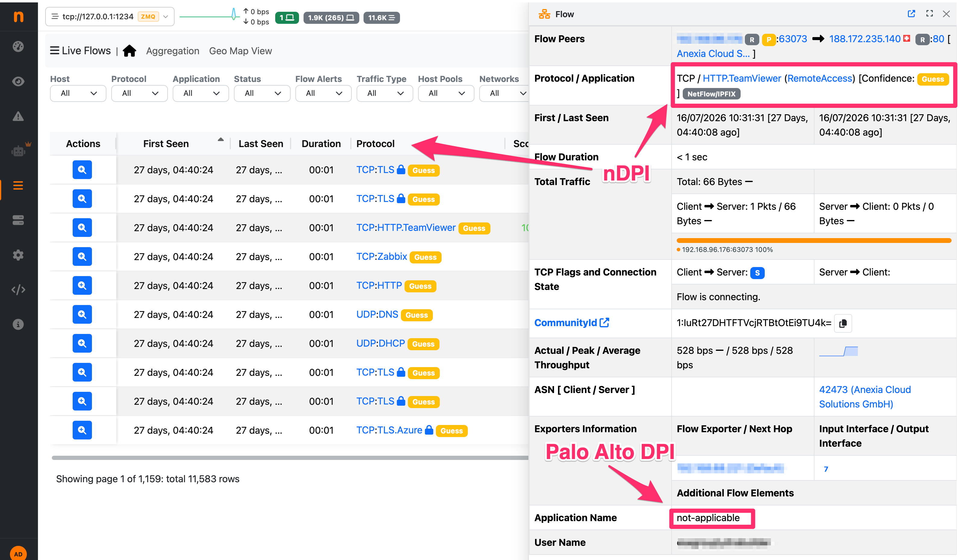
Task: Switch to the Aggregation view
Action: coord(173,51)
